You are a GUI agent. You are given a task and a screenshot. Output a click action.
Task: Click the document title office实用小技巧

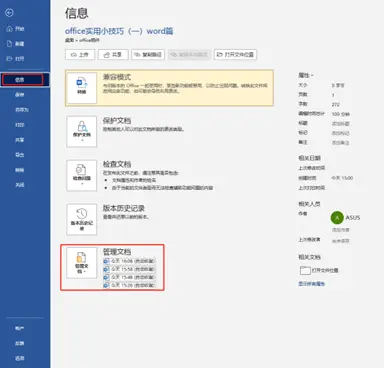(x=119, y=31)
